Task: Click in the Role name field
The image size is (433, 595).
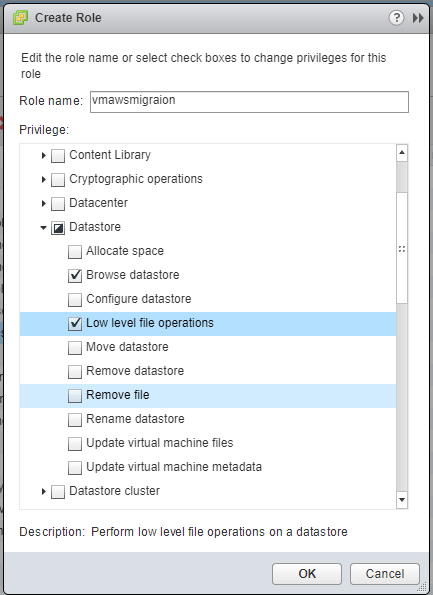Action: 249,102
